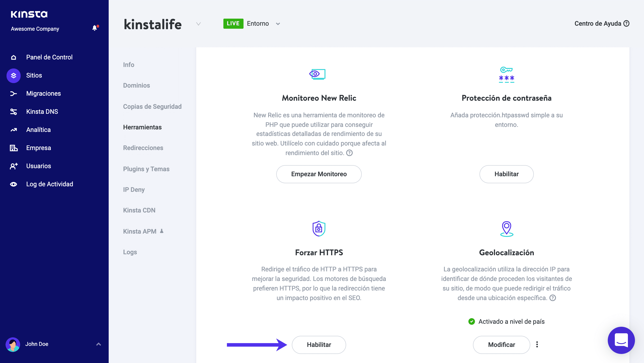Viewport: 644px width, 363px height.
Task: Click the Log de Actividad eye icon
Action: click(x=14, y=184)
